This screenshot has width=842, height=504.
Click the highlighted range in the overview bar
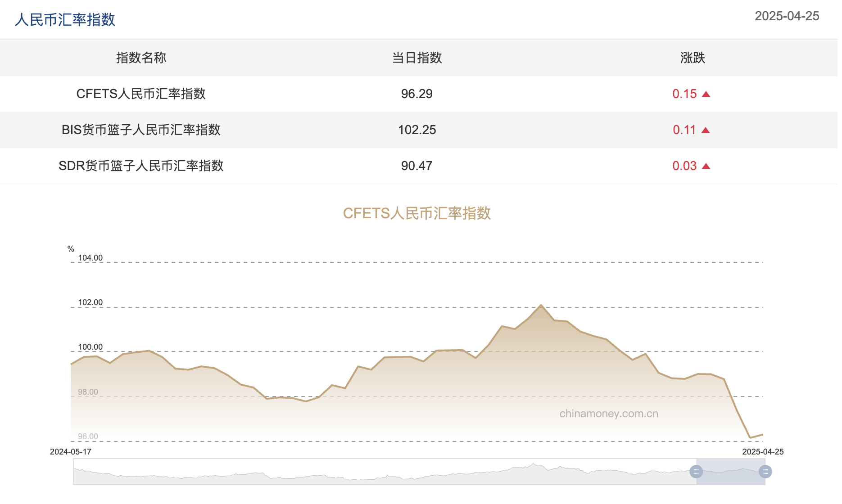coord(730,472)
